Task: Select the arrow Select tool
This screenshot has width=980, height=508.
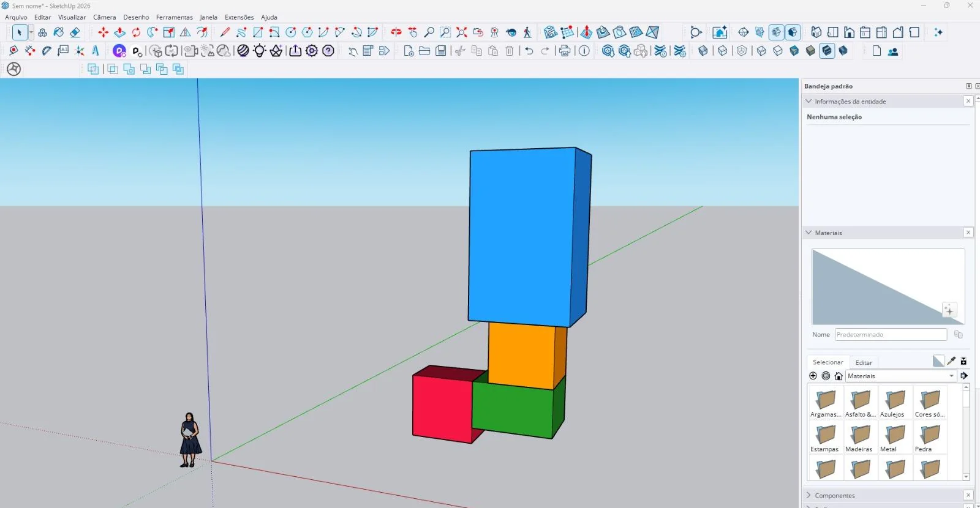Action: [x=19, y=32]
